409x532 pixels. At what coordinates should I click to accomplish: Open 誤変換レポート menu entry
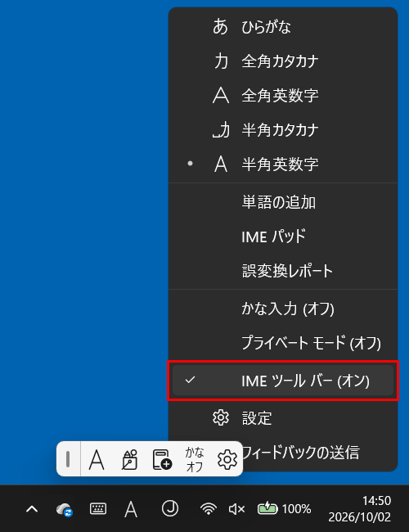coord(283,271)
